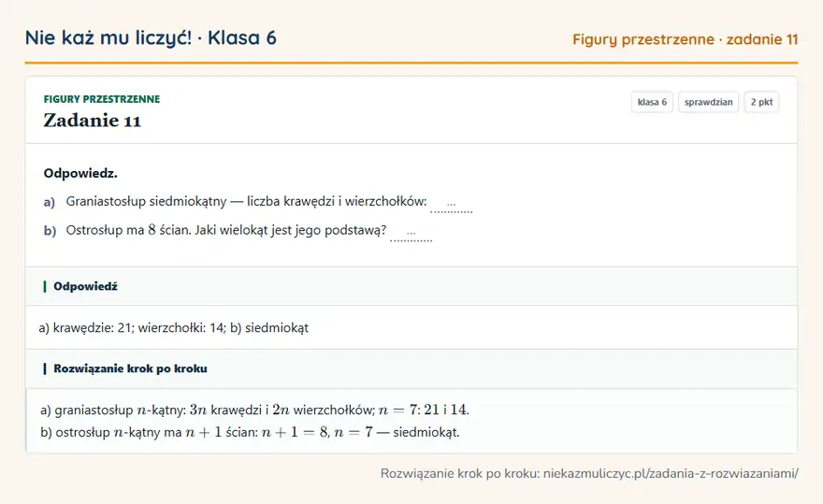The height and width of the screenshot is (504, 823).
Task: Click the dotted answer blank for question b)
Action: (411, 234)
